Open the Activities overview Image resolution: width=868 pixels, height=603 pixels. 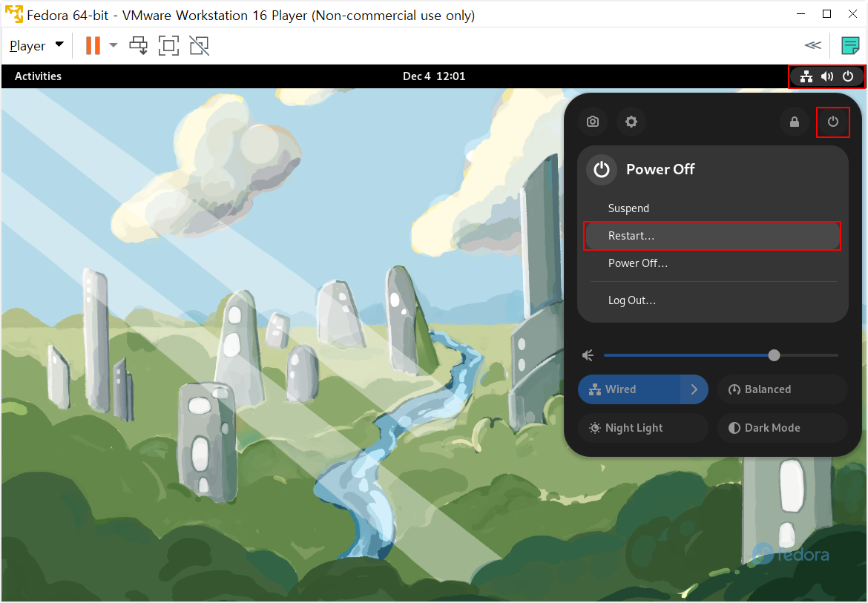tap(38, 76)
